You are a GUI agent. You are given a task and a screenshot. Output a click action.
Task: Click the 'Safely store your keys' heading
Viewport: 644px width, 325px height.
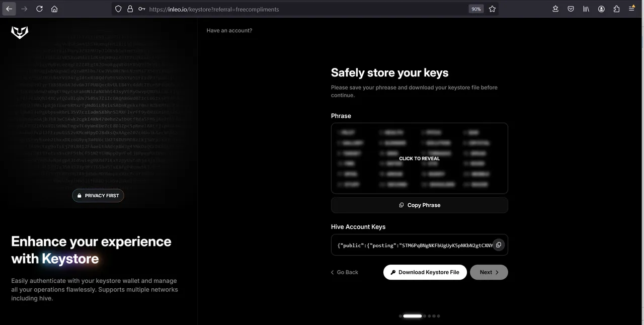pyautogui.click(x=389, y=73)
